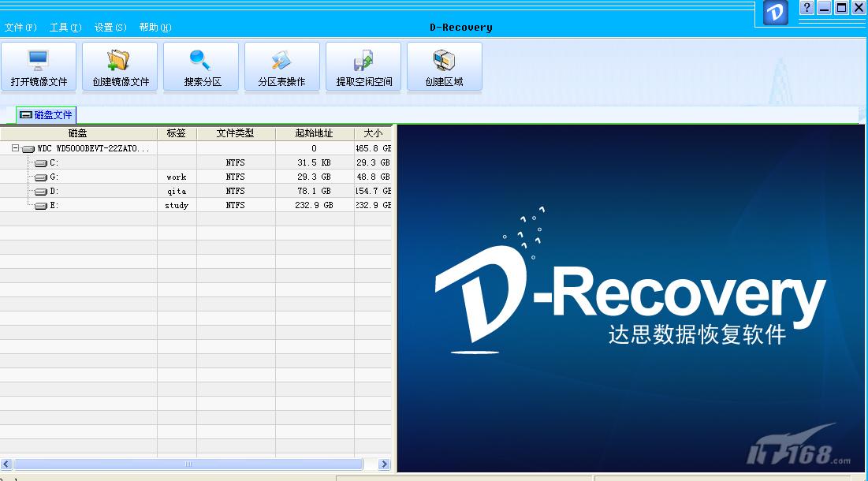The height and width of the screenshot is (481, 868).
Task: Launch 提取空闲空间 (Extract Free Space)
Action: pos(363,66)
